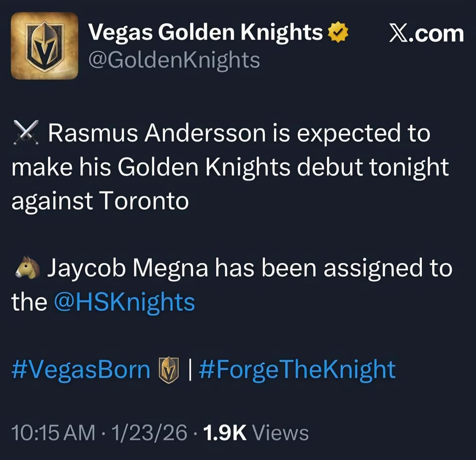Screen dimensions: 476x460
Task: Click the gold verified checkmark badge
Action: pyautogui.click(x=338, y=34)
